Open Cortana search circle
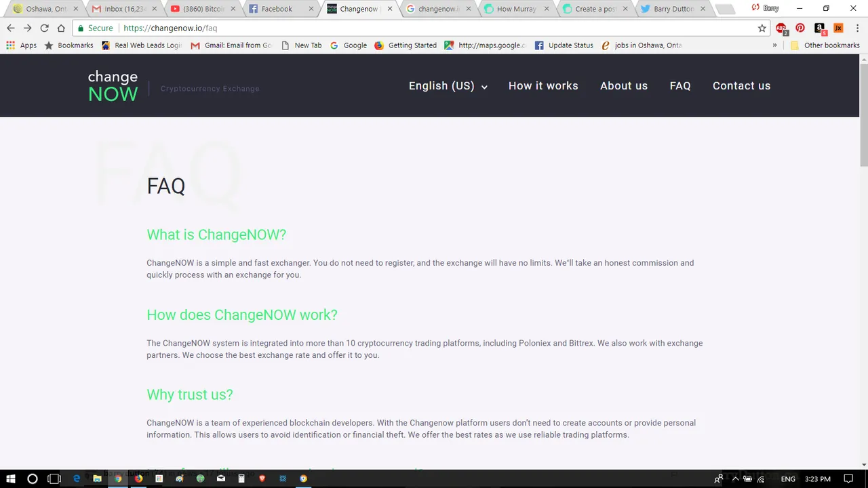Image resolution: width=868 pixels, height=488 pixels. [32, 479]
